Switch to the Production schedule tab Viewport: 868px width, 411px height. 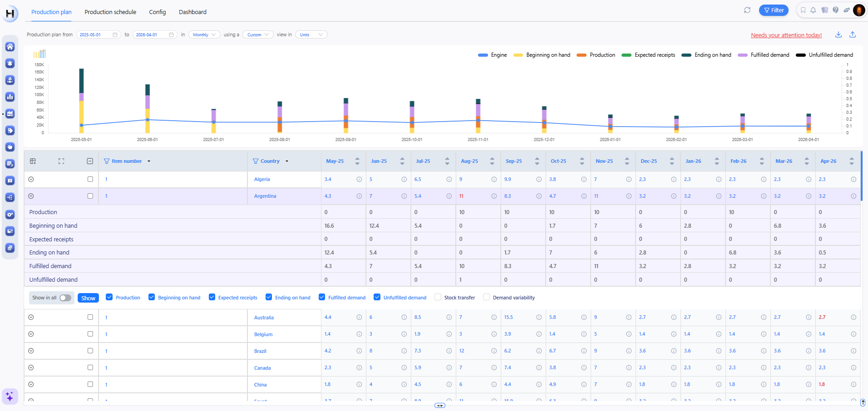pos(110,12)
